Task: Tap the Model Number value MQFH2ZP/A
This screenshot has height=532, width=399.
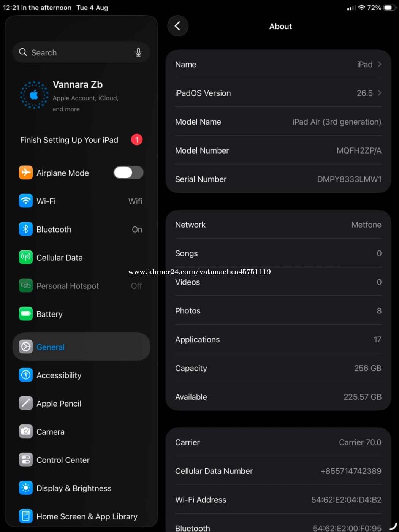Action: [x=359, y=150]
